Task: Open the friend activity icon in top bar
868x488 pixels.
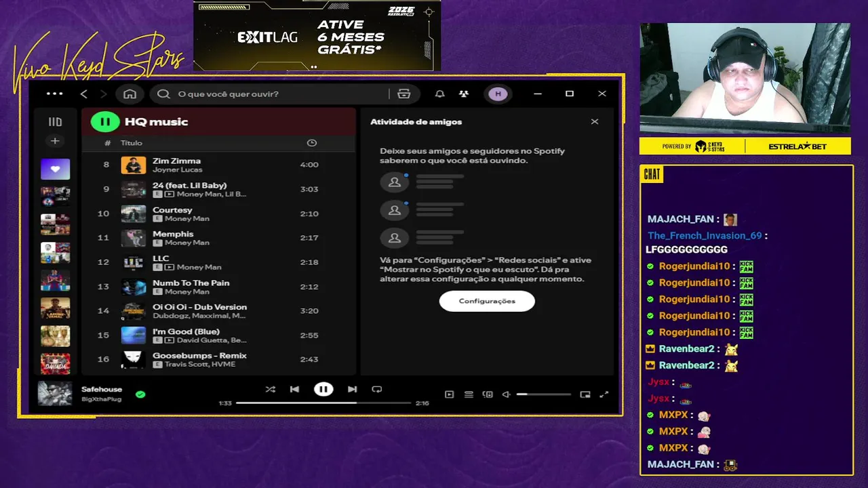Action: pyautogui.click(x=463, y=94)
